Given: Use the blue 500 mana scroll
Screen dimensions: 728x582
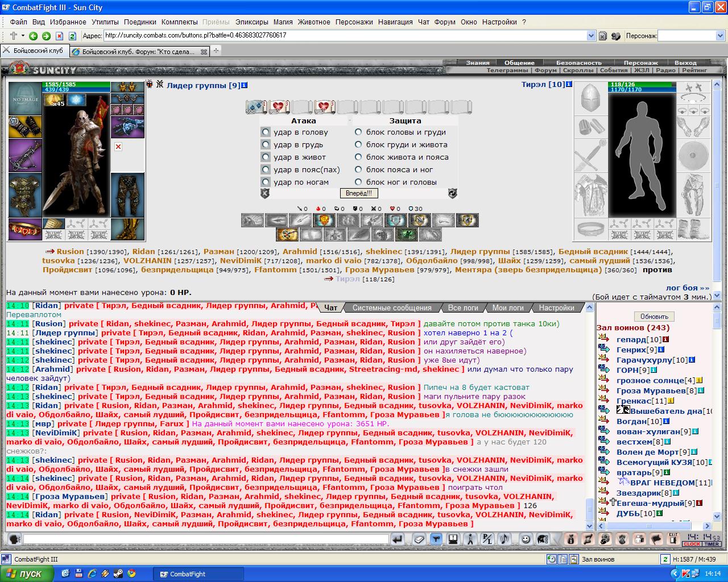Looking at the screenshot, I should tap(257, 107).
